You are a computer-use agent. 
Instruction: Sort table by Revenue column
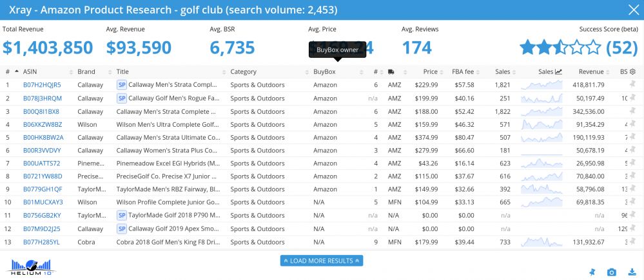point(591,71)
